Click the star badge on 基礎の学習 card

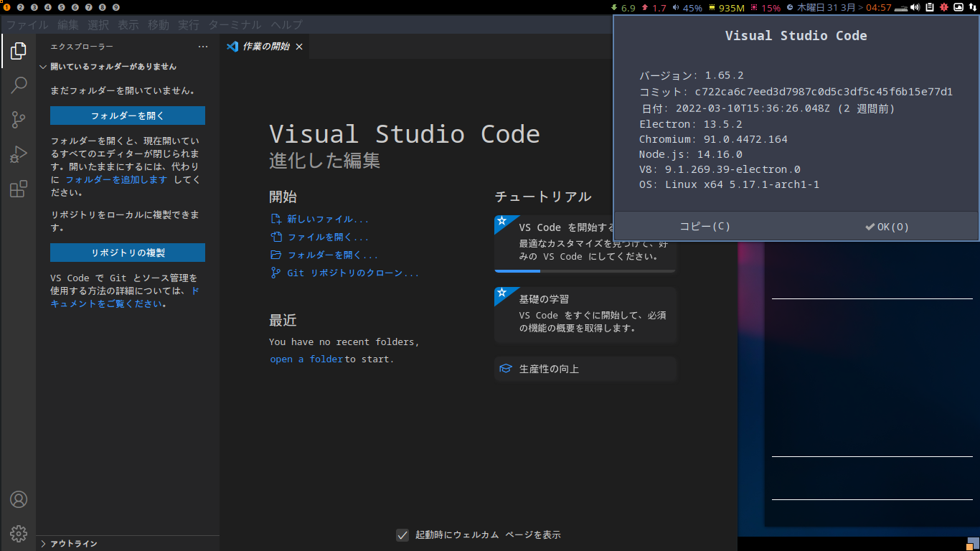click(502, 293)
